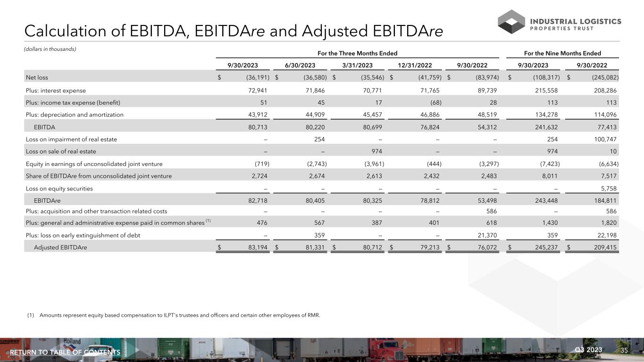The height and width of the screenshot is (362, 644).
Task: Click the Industrial Logistics Properties Trust logo
Action: click(560, 22)
